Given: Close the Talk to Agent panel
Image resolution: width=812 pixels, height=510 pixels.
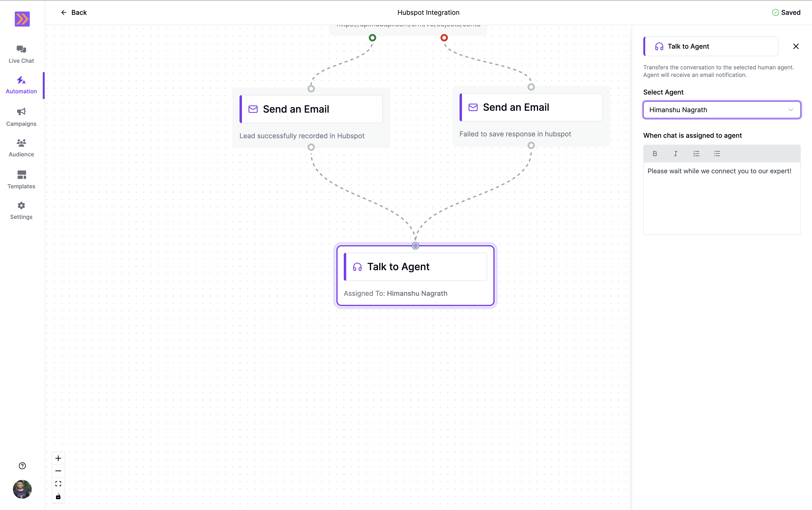Looking at the screenshot, I should tap(796, 46).
